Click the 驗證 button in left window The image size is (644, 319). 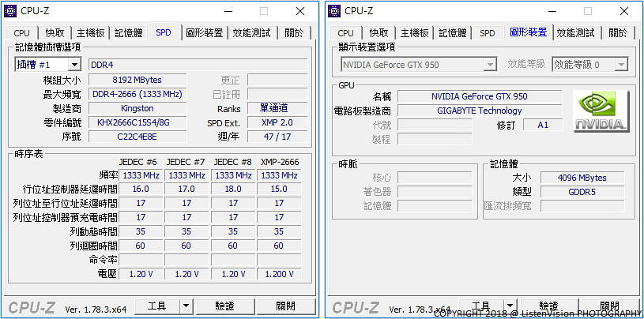[224, 306]
